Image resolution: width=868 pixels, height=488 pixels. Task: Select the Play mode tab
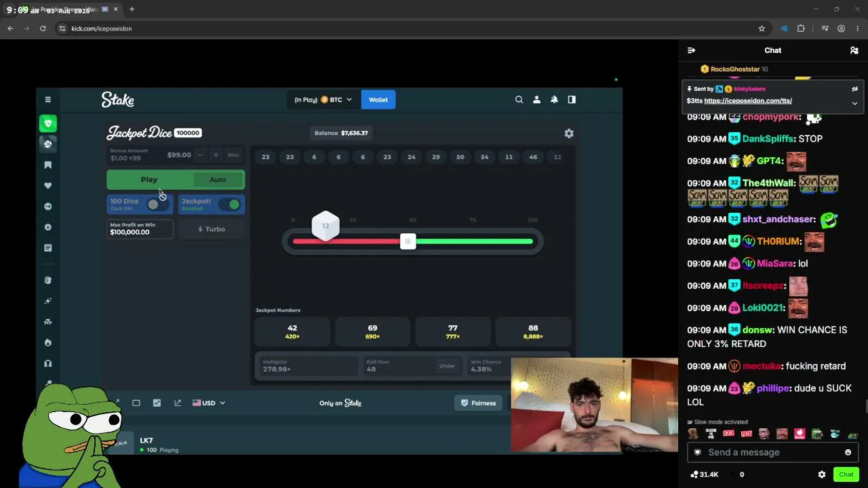(149, 180)
